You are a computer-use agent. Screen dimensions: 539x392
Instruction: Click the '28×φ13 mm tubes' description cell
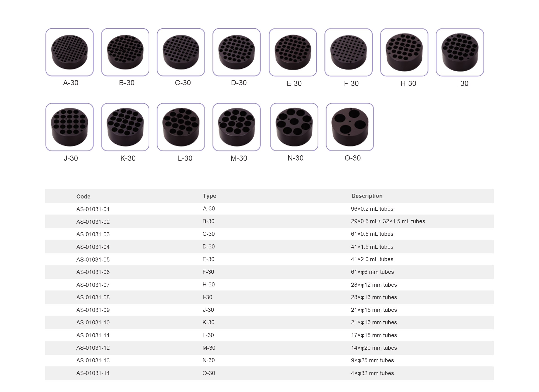[x=374, y=297]
